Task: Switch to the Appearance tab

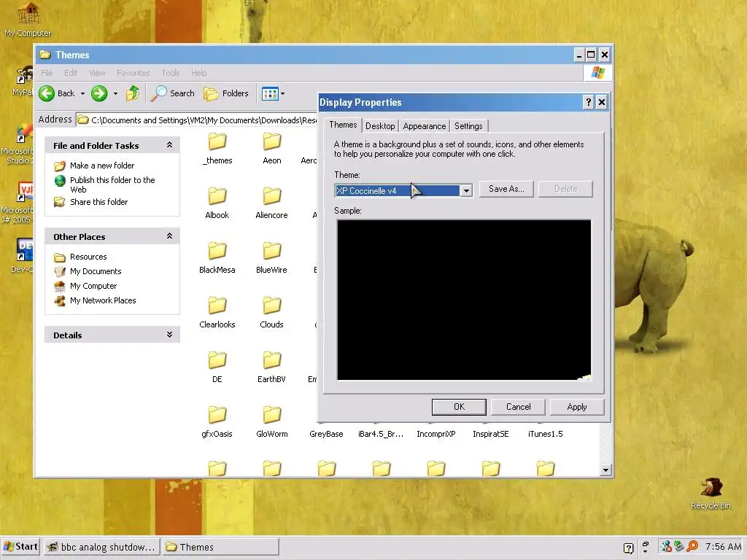Action: [x=425, y=126]
